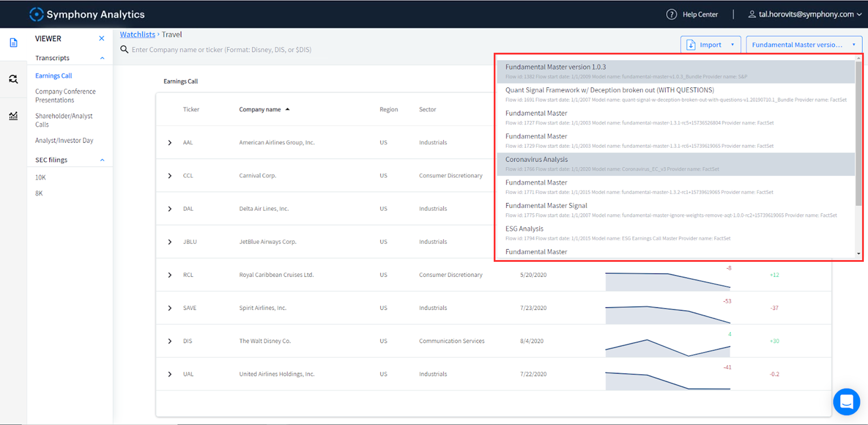Open the Import dropdown arrow
This screenshot has width=868, height=425.
click(733, 45)
